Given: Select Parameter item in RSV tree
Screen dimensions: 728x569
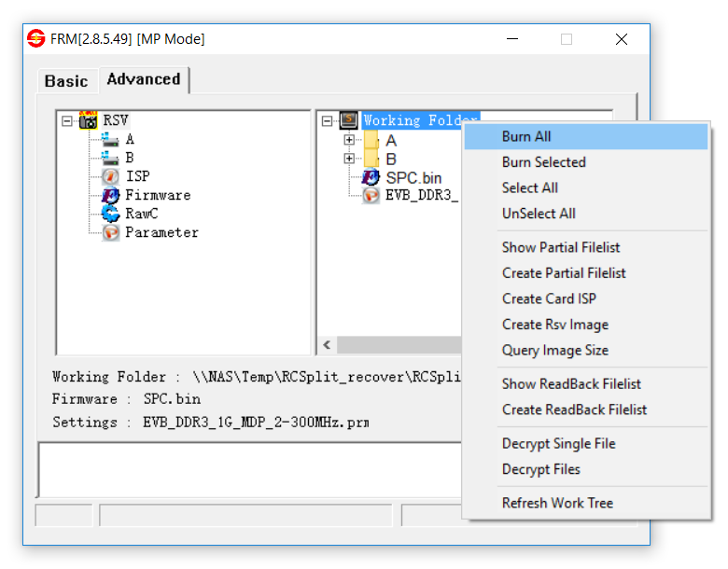Looking at the screenshot, I should tap(161, 232).
